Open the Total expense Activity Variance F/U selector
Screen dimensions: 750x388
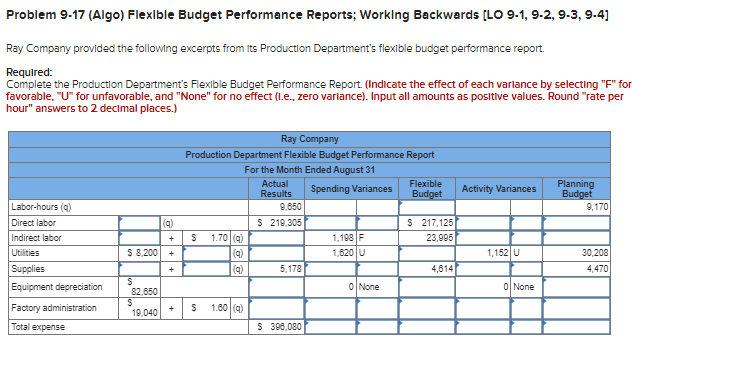coord(526,327)
